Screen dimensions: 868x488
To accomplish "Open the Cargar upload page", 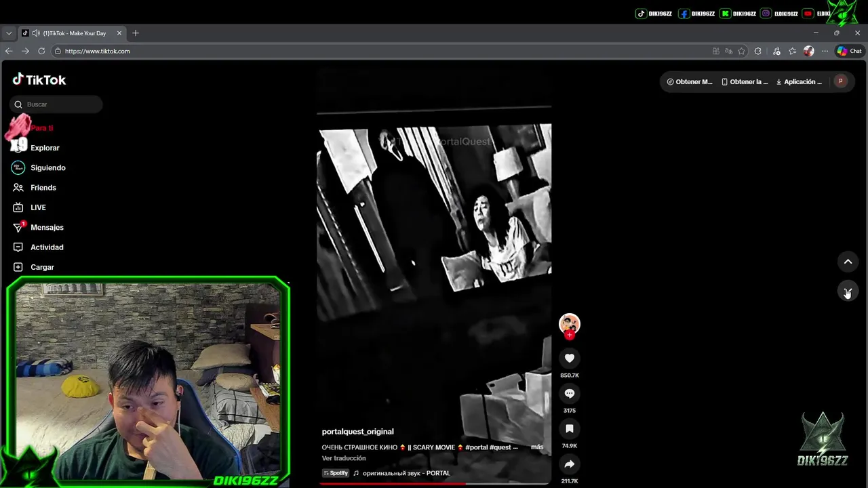I will [42, 267].
